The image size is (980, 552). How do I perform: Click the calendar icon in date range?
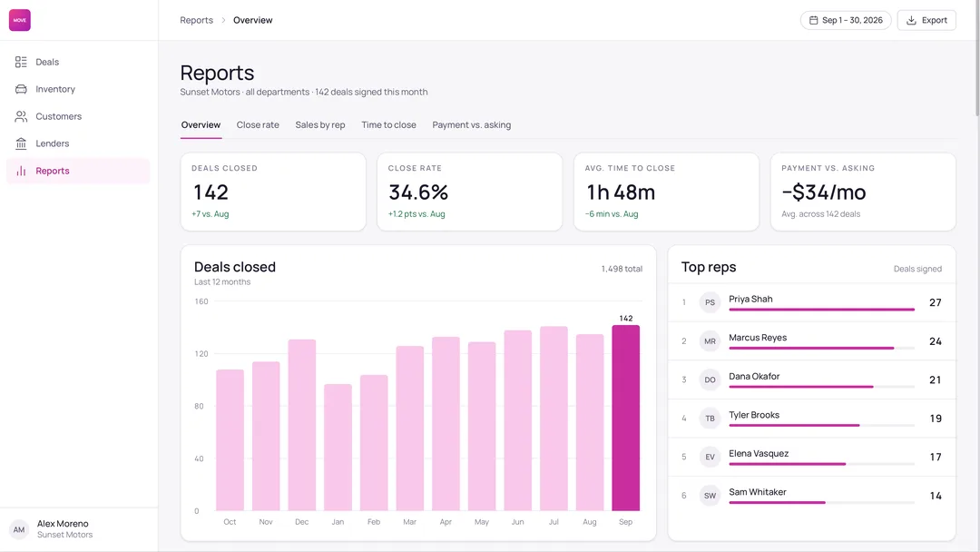814,20
